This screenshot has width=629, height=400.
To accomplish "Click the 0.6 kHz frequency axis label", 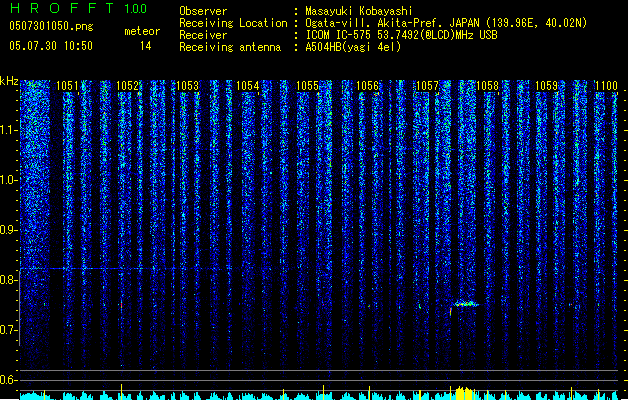I will click(8, 380).
